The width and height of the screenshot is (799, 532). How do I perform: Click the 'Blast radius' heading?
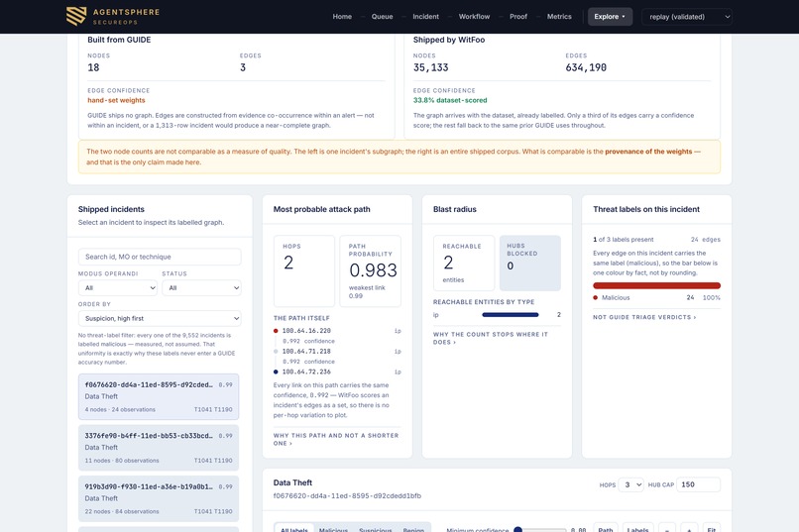455,209
